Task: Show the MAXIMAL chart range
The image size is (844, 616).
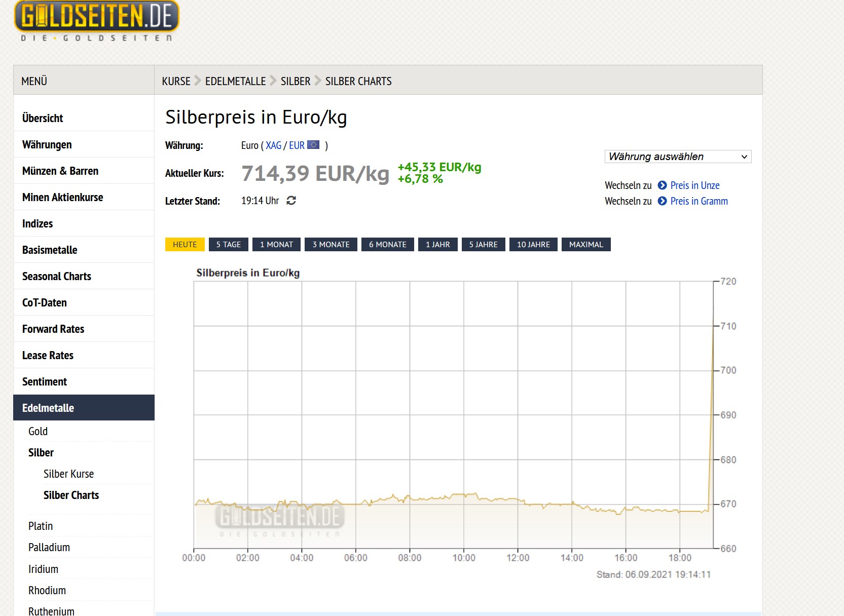Action: (x=586, y=245)
